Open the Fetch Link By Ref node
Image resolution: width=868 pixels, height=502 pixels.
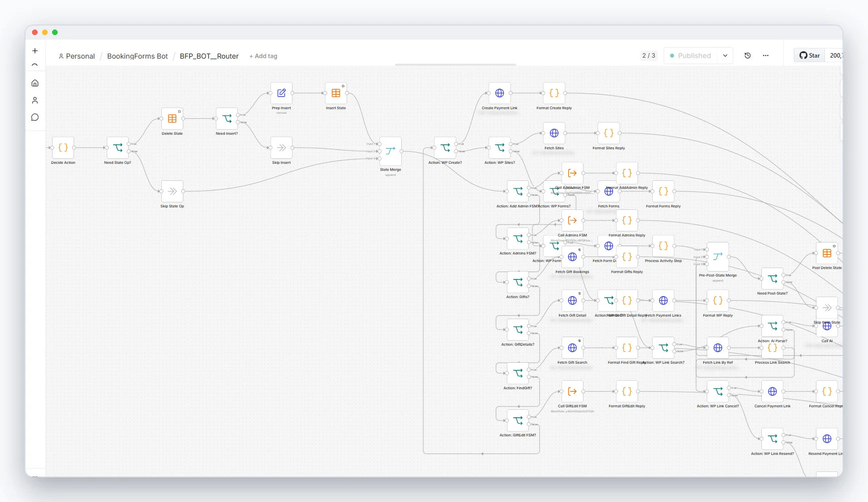tap(718, 348)
